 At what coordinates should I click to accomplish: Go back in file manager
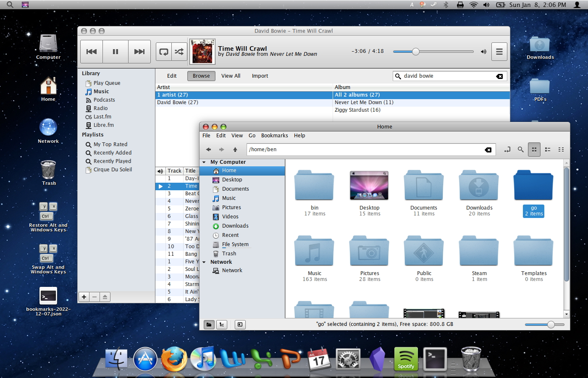click(x=208, y=150)
